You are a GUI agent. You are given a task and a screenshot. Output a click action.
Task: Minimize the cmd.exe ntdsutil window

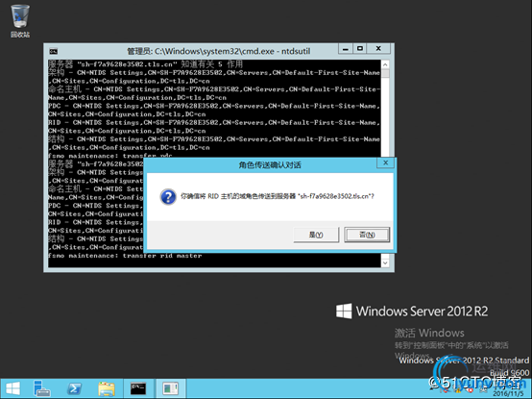(x=346, y=49)
